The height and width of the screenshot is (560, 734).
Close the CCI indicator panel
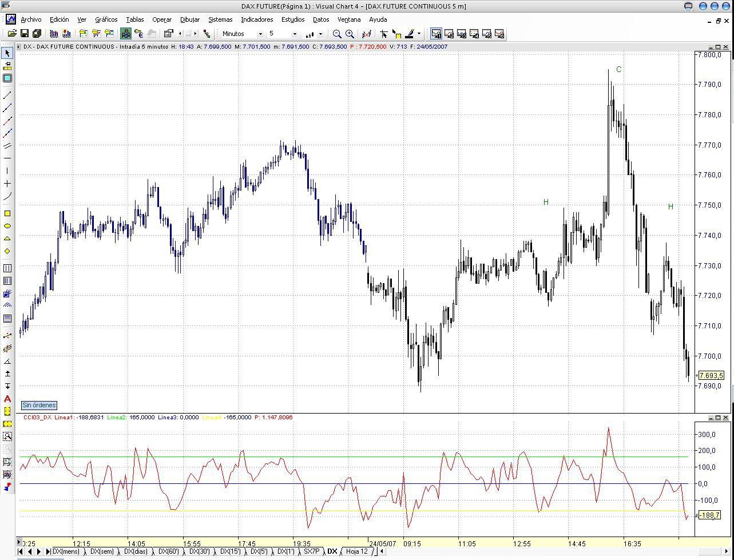pos(726,418)
